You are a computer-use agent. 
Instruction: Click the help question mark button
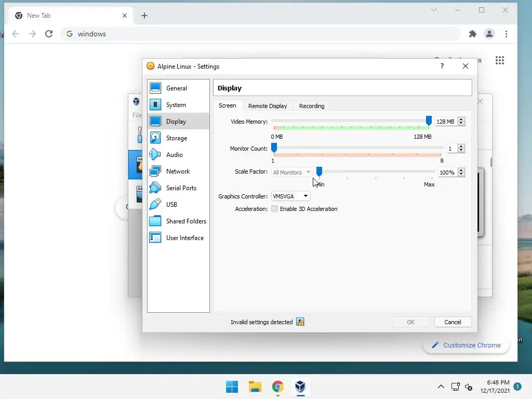442,66
